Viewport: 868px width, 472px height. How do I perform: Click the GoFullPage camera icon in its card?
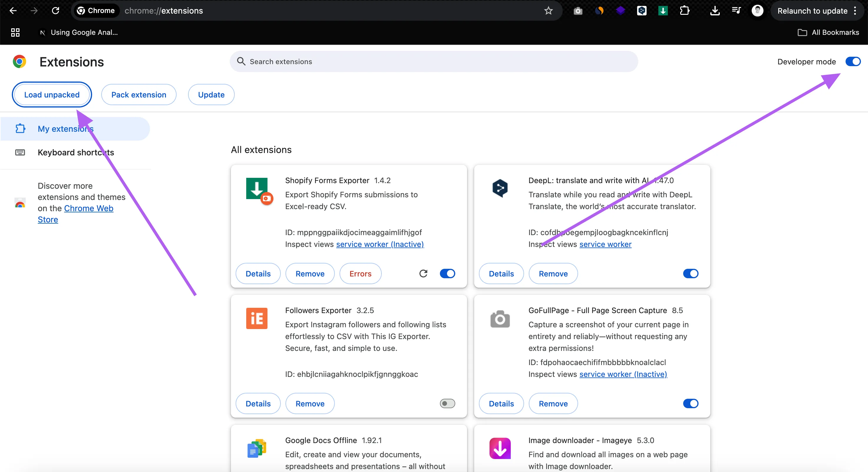500,319
